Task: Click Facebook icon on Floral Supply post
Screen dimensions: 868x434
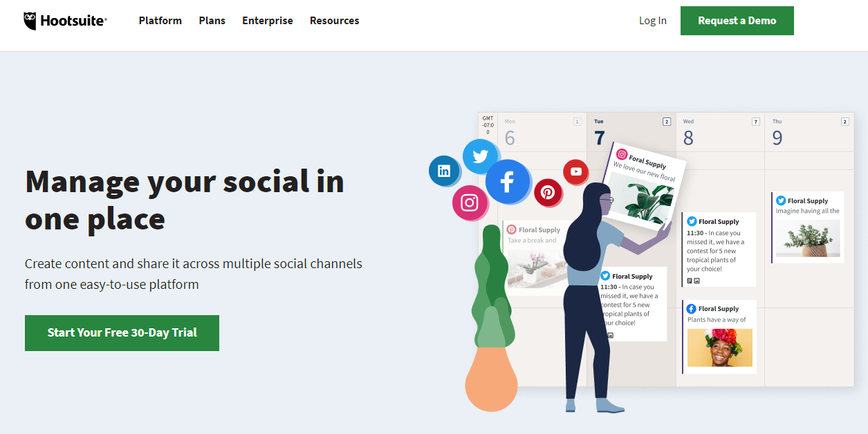Action: coord(692,309)
